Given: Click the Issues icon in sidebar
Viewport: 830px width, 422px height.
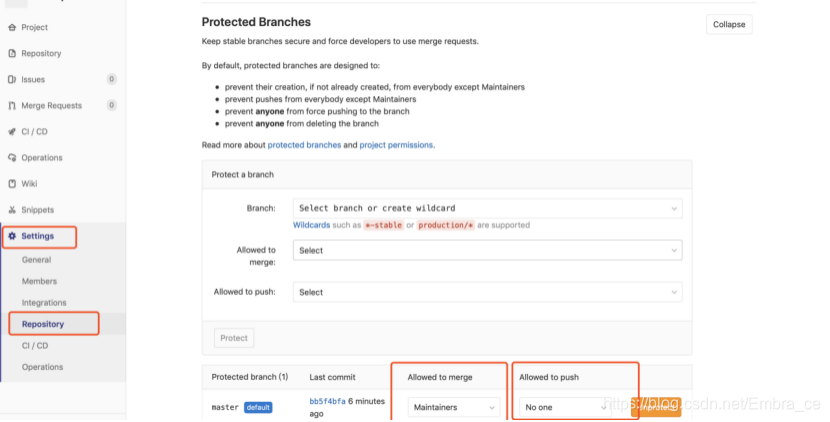Looking at the screenshot, I should 12,79.
